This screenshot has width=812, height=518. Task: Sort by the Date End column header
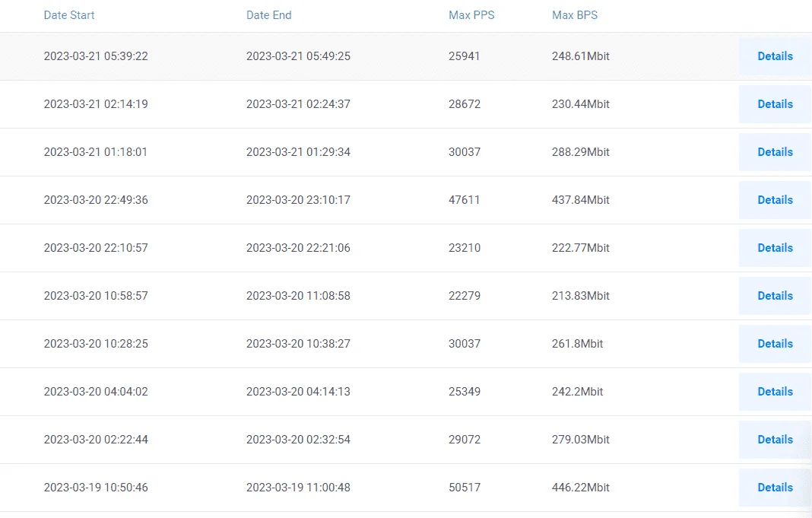point(269,15)
